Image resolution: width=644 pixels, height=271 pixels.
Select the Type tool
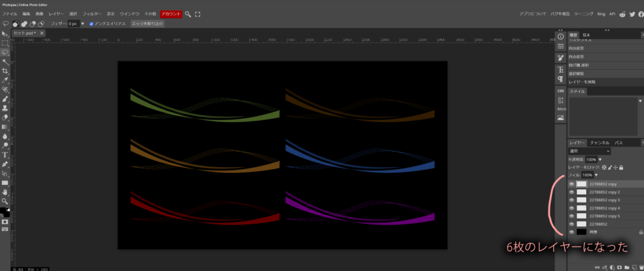[5, 154]
